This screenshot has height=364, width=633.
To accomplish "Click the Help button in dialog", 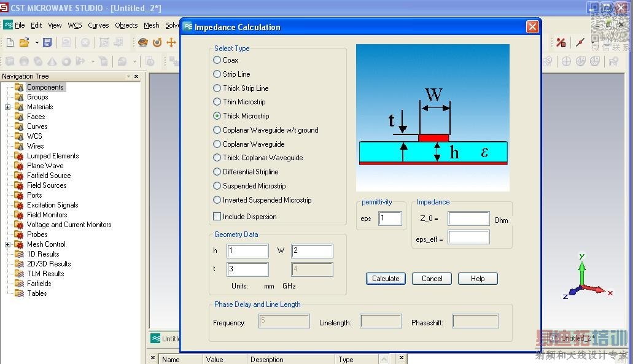I will (x=478, y=279).
